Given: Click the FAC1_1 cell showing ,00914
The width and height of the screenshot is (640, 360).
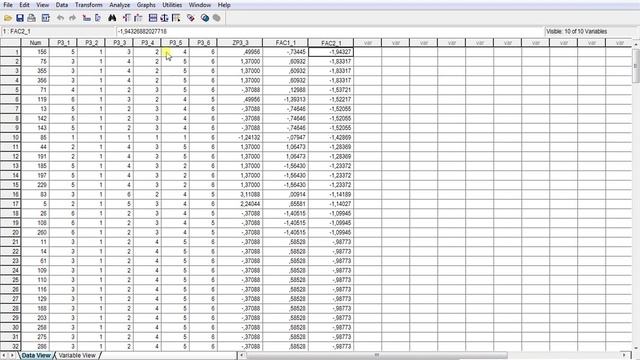Looking at the screenshot, I should pos(285,194).
